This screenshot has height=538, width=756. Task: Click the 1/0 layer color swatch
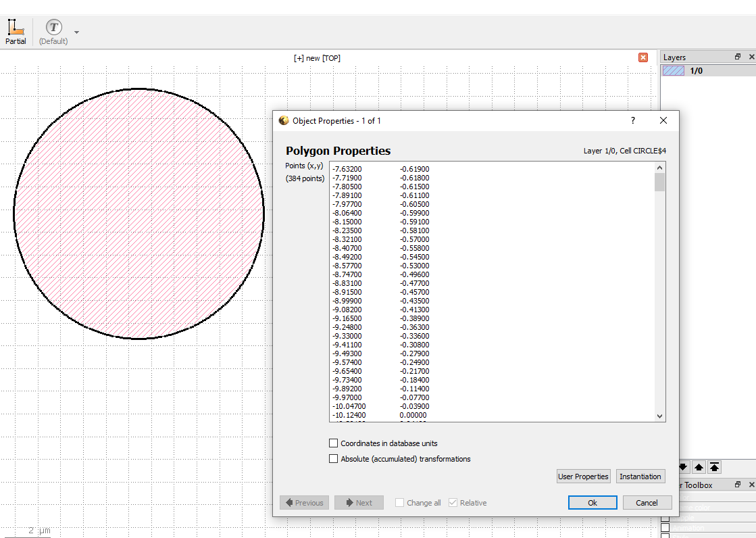pyautogui.click(x=672, y=70)
